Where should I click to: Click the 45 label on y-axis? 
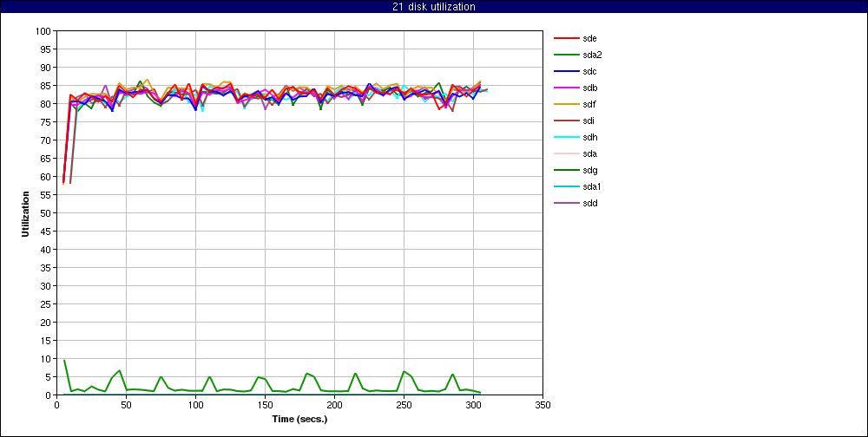coord(47,232)
